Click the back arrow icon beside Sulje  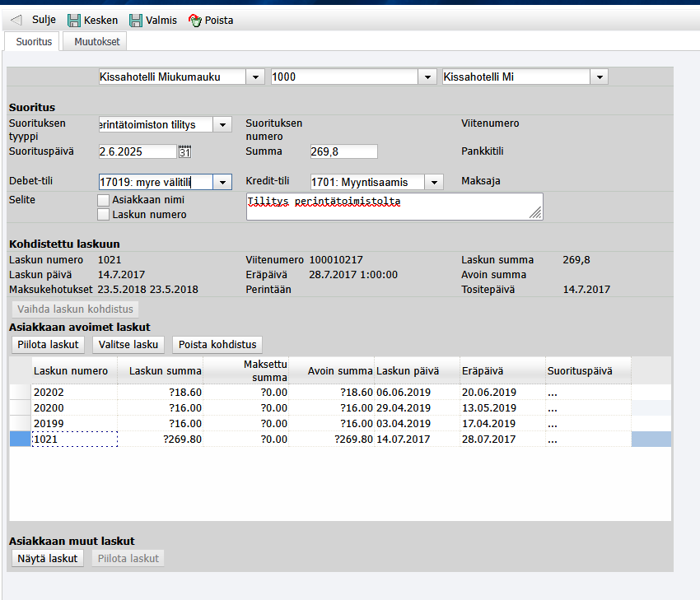pos(16,20)
